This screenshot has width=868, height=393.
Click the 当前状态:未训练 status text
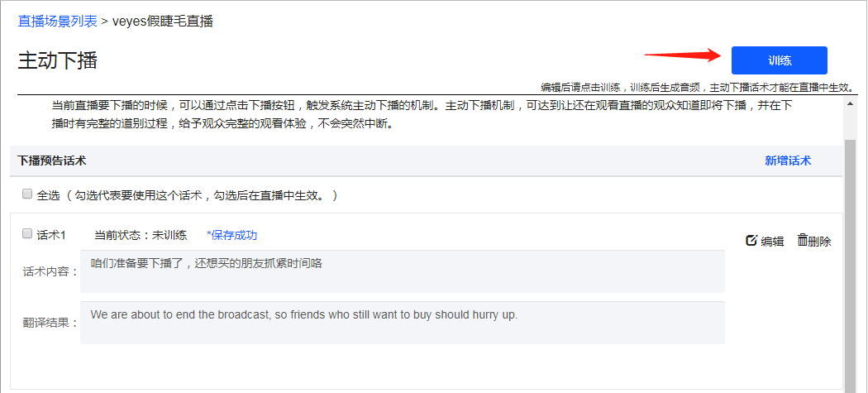tap(141, 235)
